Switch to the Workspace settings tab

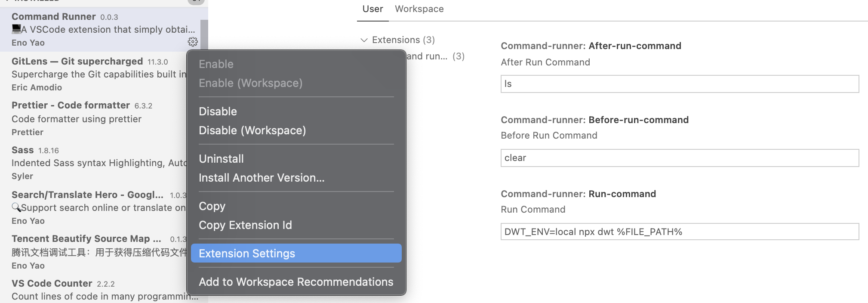click(419, 9)
